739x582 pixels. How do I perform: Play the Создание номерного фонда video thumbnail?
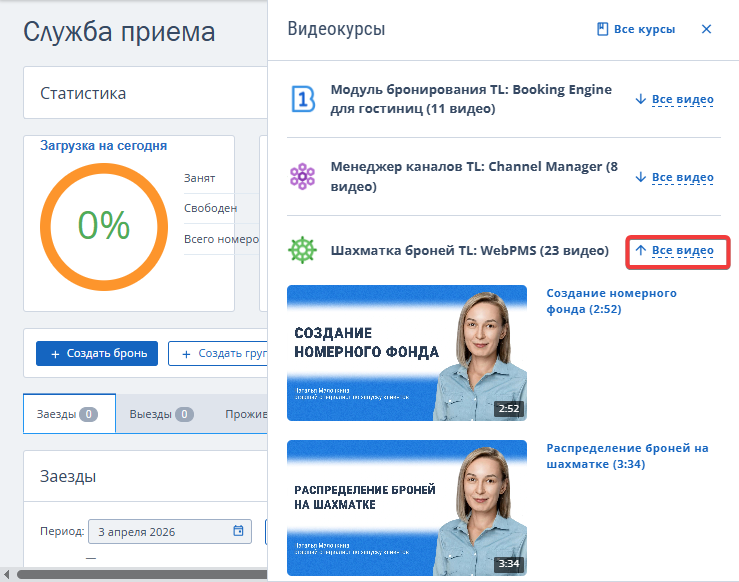[x=407, y=353]
